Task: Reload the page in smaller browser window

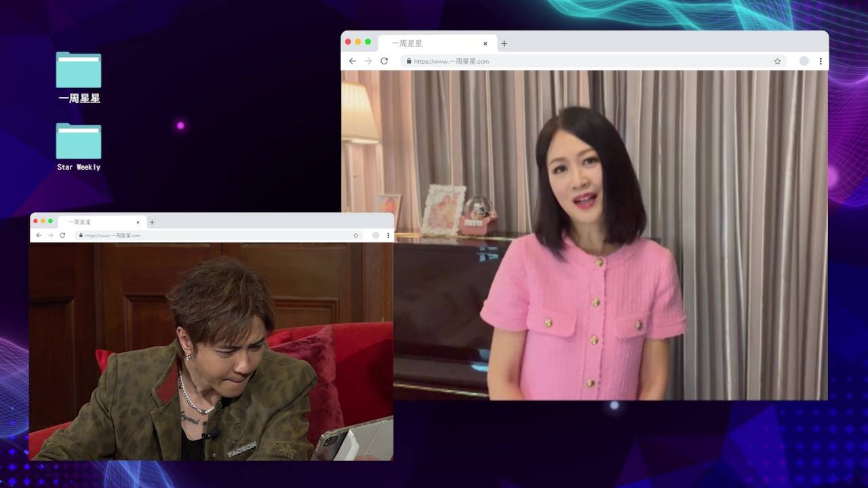Action: coord(62,235)
